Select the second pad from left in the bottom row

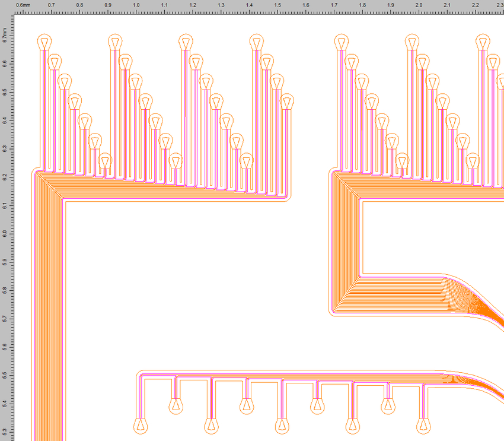[x=176, y=405]
